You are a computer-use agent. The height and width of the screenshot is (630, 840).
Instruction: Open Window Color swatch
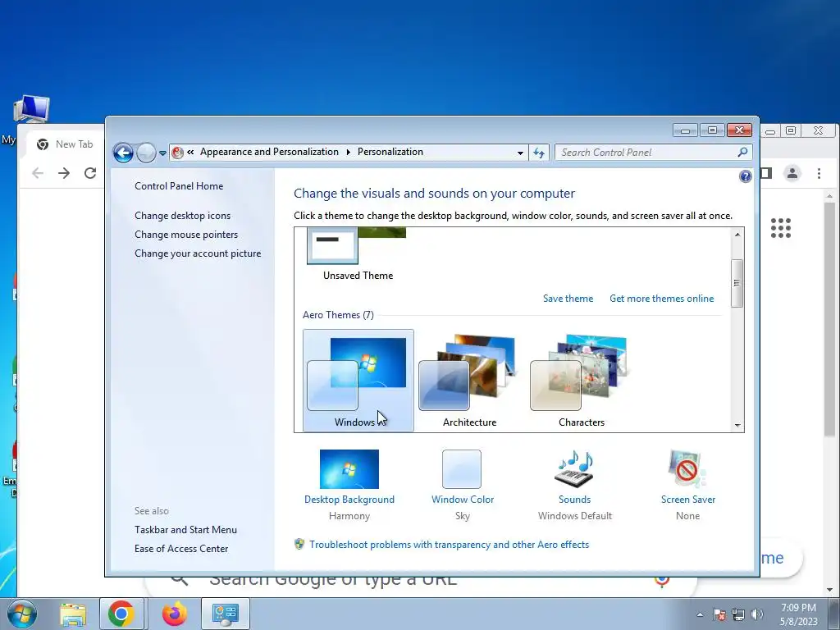pyautogui.click(x=462, y=468)
